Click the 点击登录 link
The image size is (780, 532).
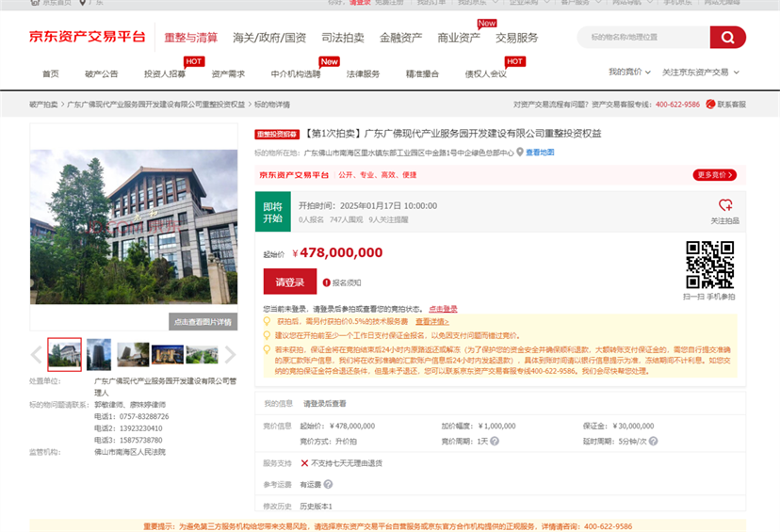[x=444, y=309]
